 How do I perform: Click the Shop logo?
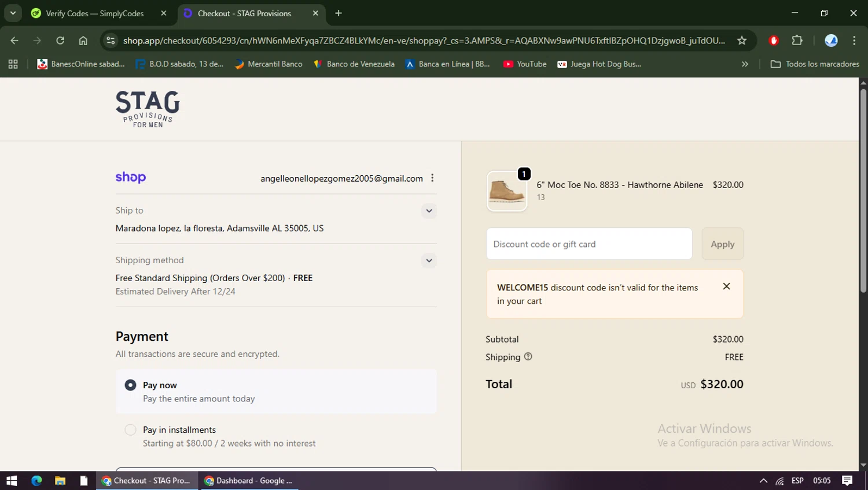pos(131,177)
